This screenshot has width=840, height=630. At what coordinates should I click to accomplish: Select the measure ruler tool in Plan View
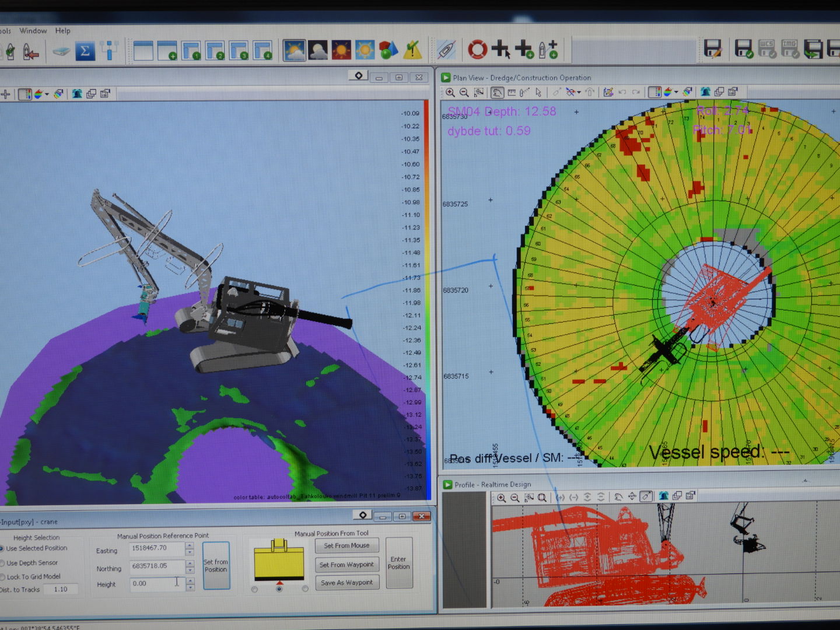click(512, 92)
